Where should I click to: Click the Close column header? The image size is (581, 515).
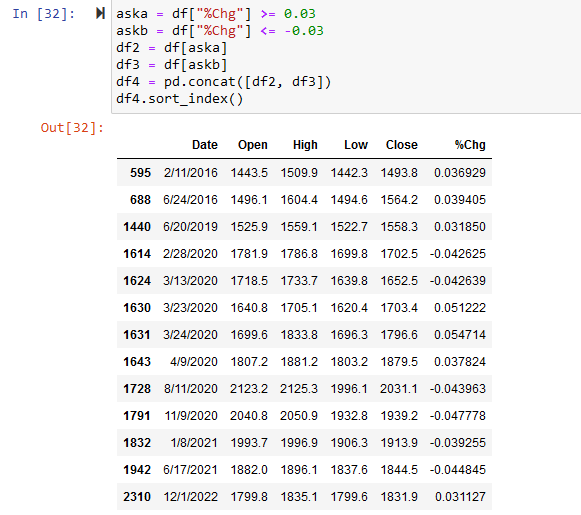coord(402,145)
